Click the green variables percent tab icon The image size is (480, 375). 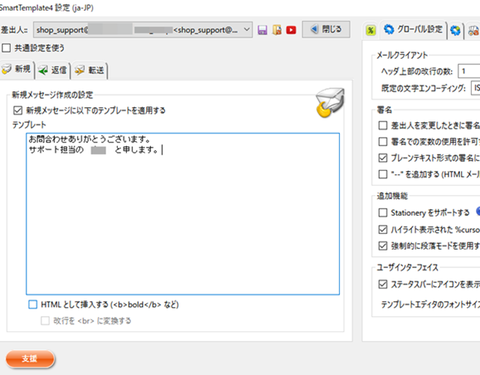click(x=371, y=31)
